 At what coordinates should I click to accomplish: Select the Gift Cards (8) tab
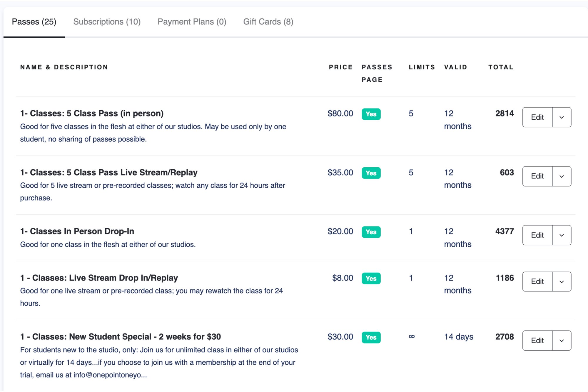[x=268, y=22]
